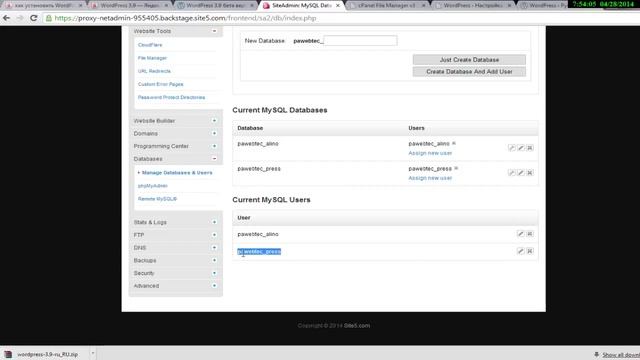Switch to the first browser tab about установить WordPress
This screenshot has width=640, height=360.
pos(43,6)
